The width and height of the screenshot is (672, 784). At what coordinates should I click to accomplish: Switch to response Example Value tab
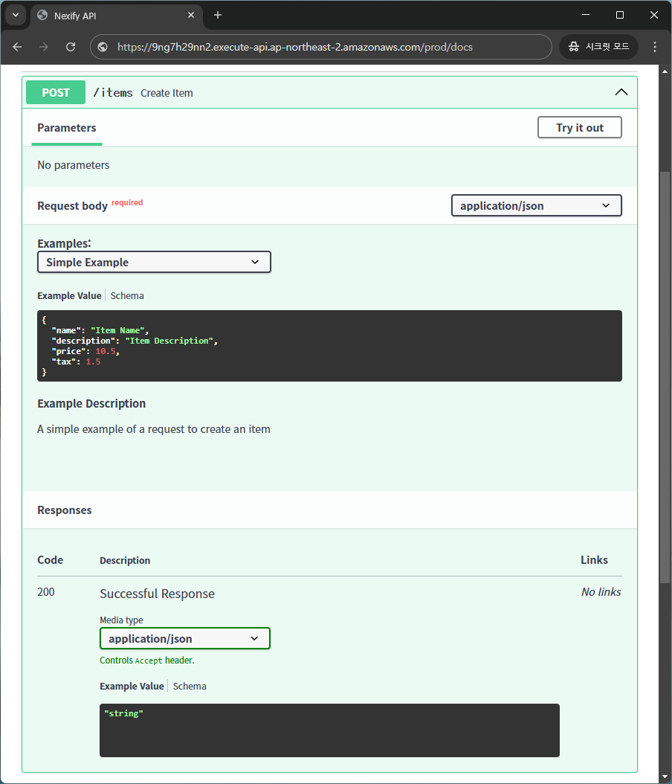pos(132,686)
